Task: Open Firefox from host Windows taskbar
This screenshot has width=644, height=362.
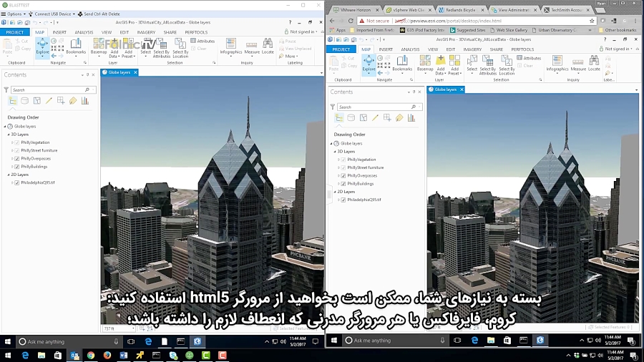Action: click(x=107, y=356)
